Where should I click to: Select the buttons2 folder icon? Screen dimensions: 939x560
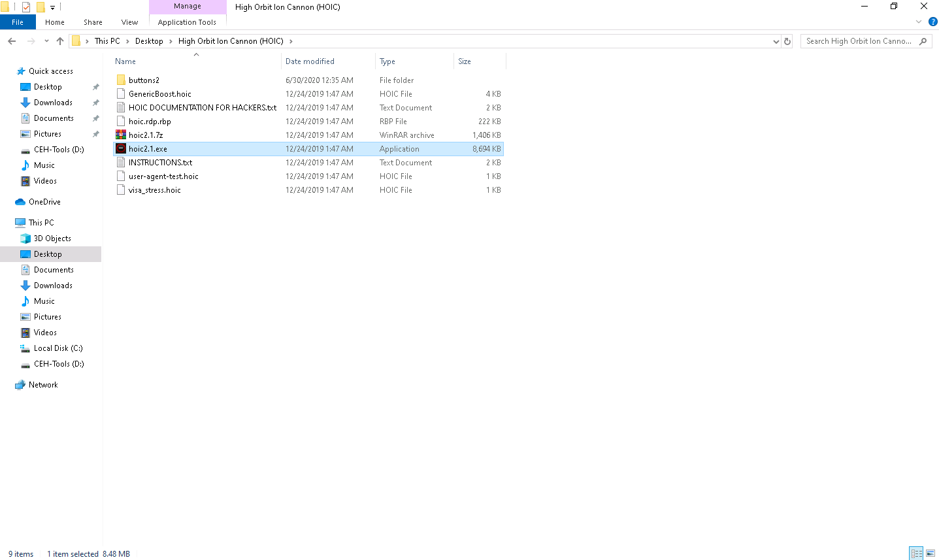121,80
